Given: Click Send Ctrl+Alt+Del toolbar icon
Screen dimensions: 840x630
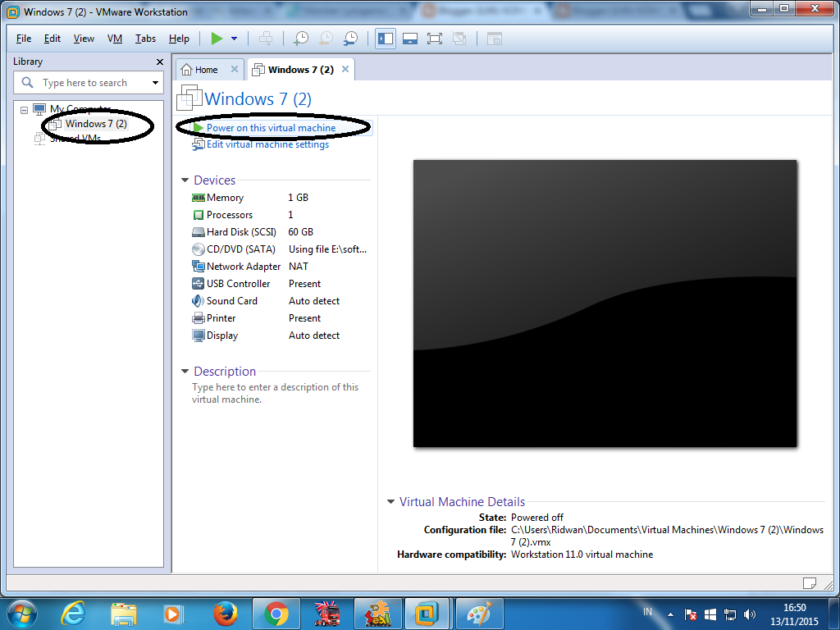Looking at the screenshot, I should click(266, 39).
